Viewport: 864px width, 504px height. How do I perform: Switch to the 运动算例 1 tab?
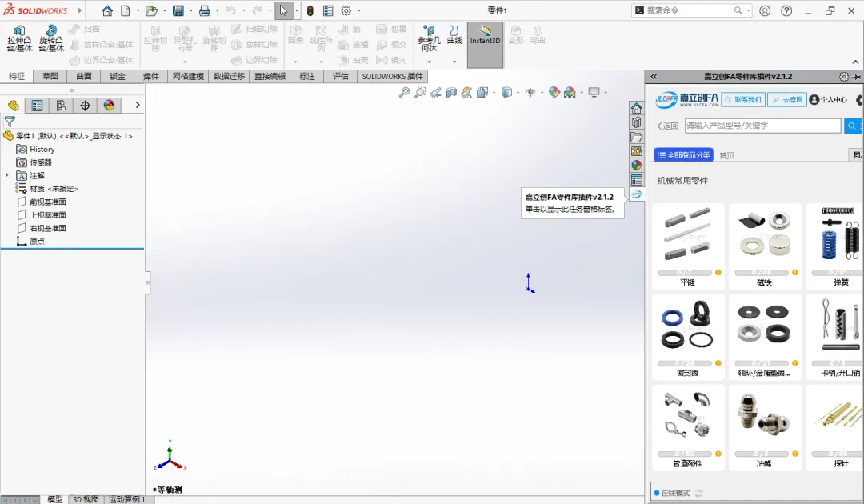coord(126,499)
